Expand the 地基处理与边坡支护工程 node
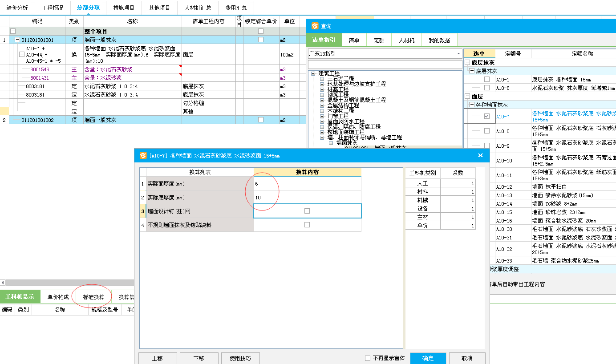The height and width of the screenshot is (364, 616). [x=322, y=84]
